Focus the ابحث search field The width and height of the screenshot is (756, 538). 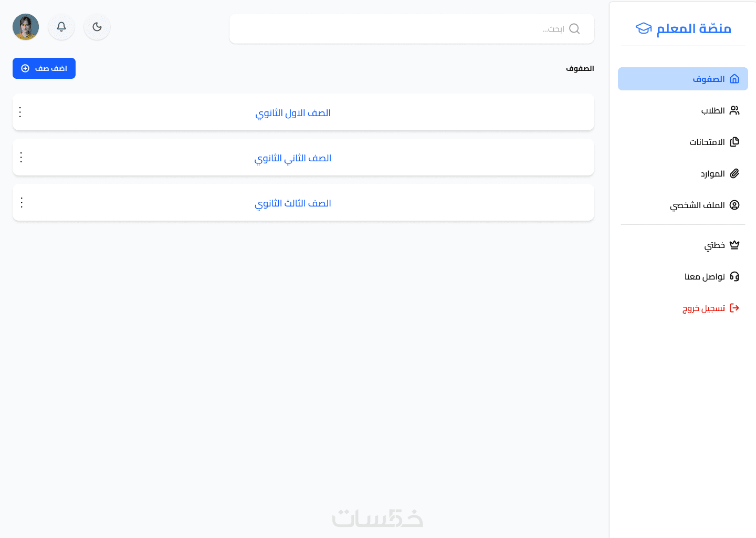399,29
